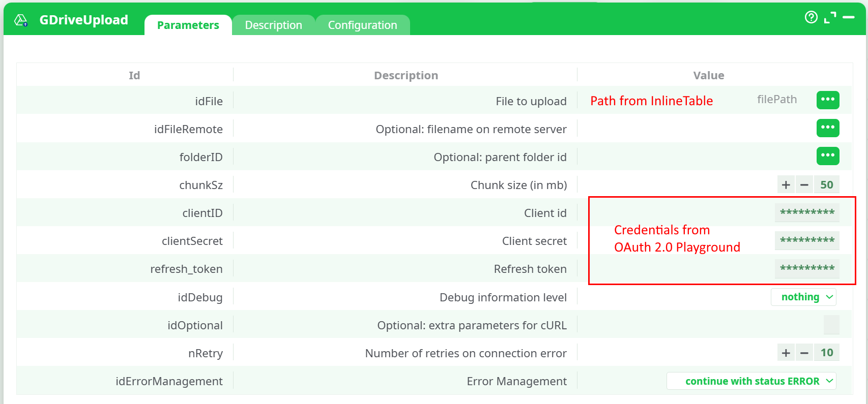This screenshot has width=868, height=404.
Task: Open the Error Management dropdown
Action: point(751,381)
